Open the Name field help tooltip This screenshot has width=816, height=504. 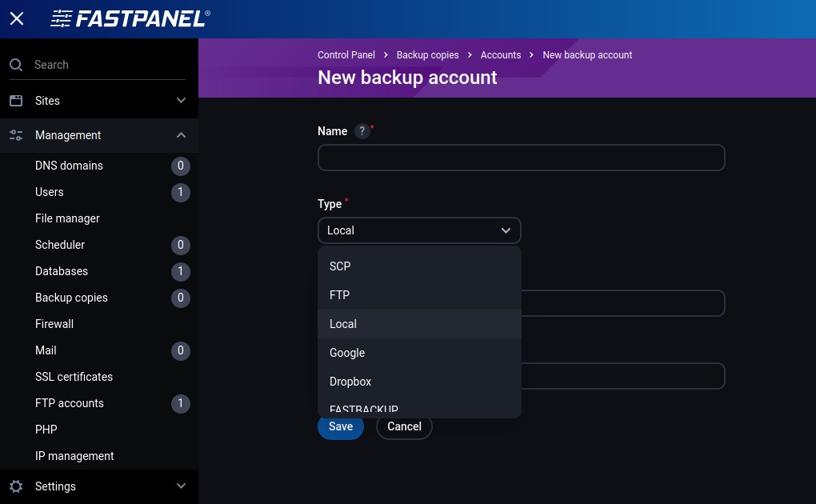click(x=362, y=131)
